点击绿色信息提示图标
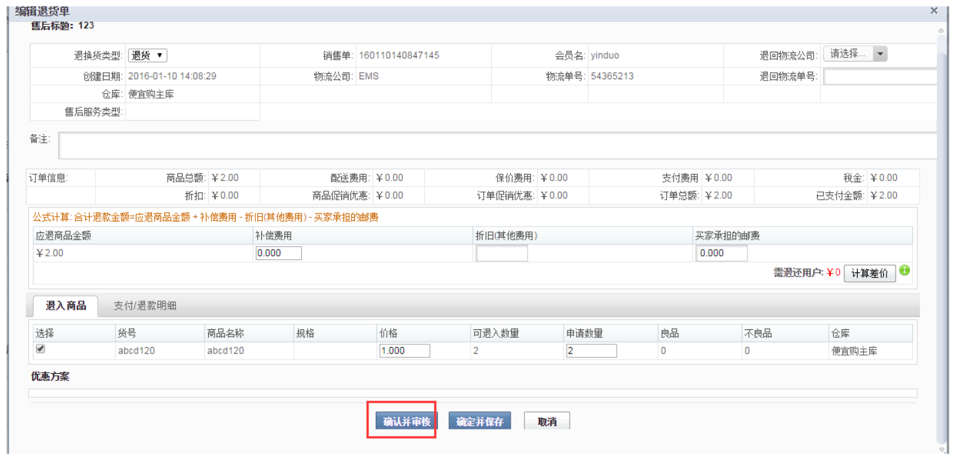This screenshot has height=474, width=980. pyautogui.click(x=905, y=270)
